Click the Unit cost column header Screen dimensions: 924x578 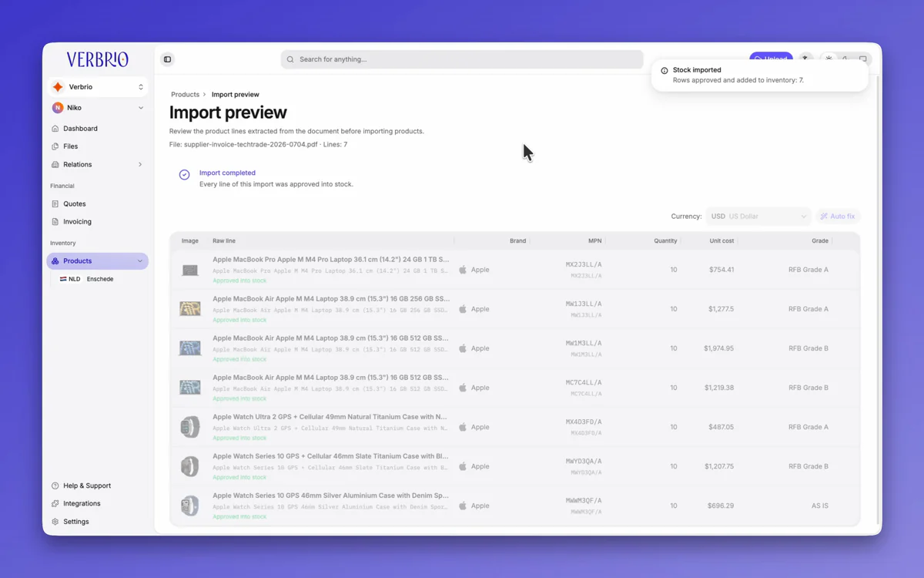(721, 241)
